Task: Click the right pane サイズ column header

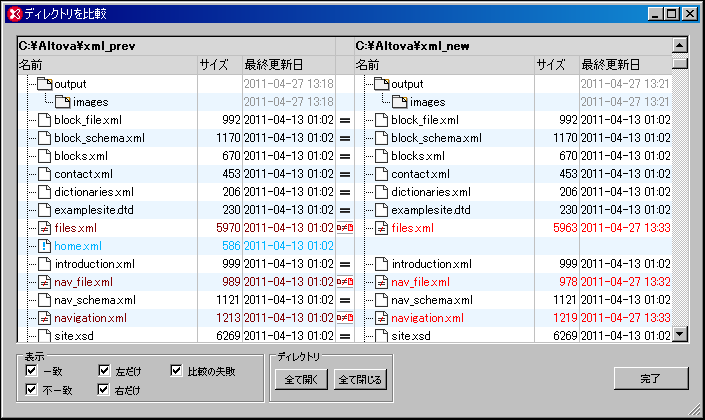Action: click(557, 65)
